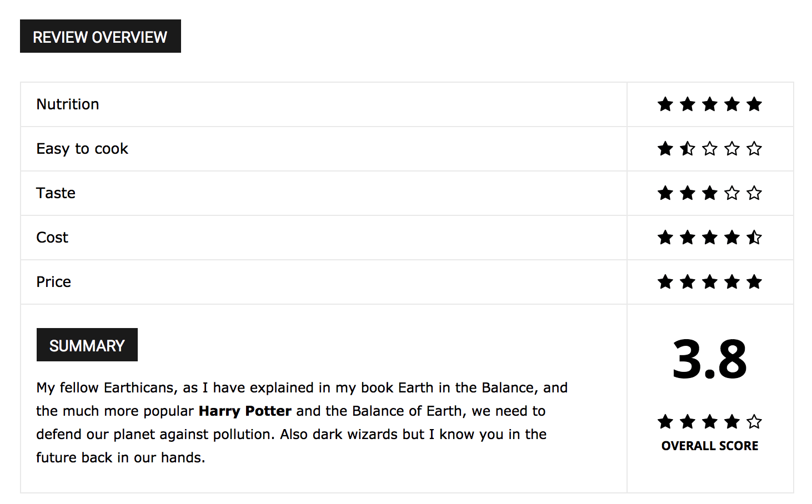Click the fifth star in the Nutrition row
Screen dimensions: 812x504
point(754,104)
